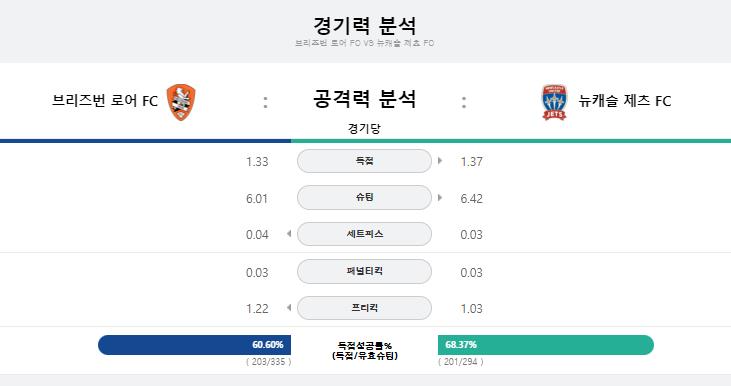Screen dimensions: 731x386
Task: Select the 페널티킥 stat button
Action: [x=365, y=271]
